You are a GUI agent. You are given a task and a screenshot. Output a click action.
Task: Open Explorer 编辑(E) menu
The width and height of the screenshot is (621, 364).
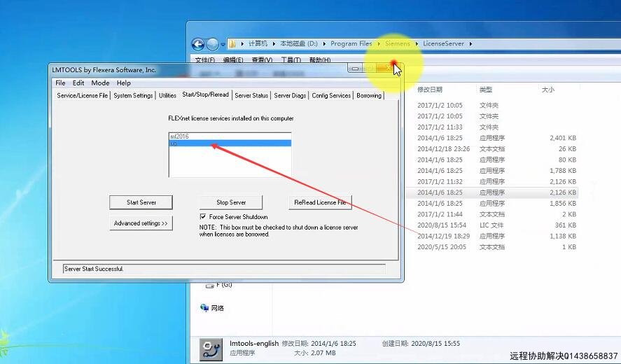(x=233, y=59)
